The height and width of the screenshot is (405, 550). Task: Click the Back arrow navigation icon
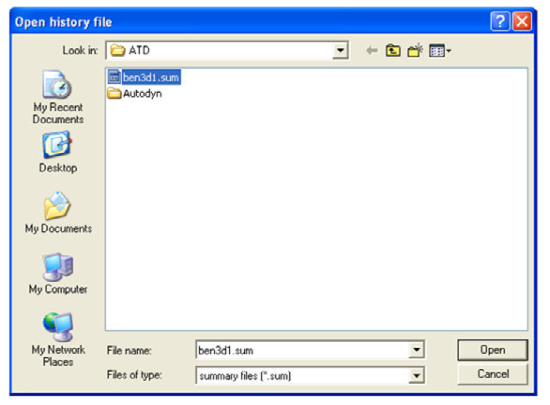point(372,51)
